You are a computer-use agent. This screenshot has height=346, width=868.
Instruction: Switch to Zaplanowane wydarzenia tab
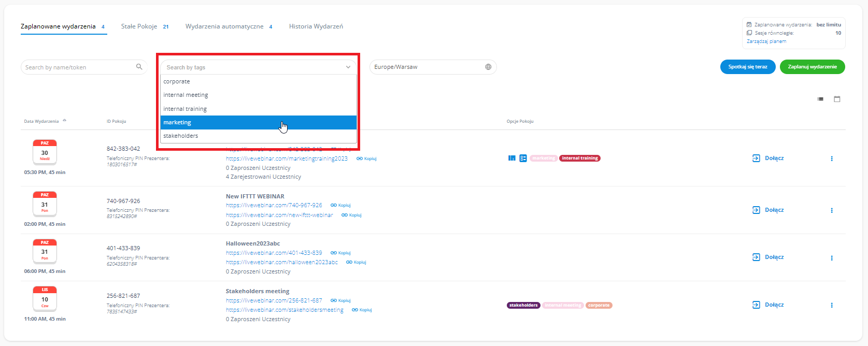pyautogui.click(x=63, y=26)
